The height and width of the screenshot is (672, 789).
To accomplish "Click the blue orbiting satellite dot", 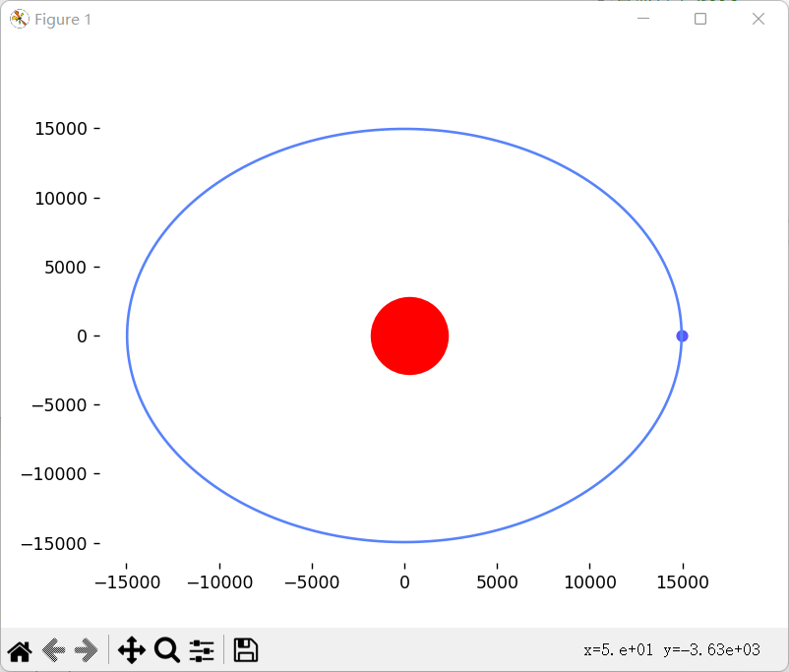I will (x=682, y=336).
